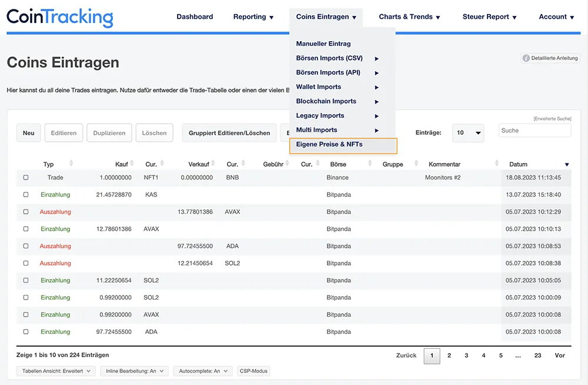Enable CSP-Modus
Image resolution: width=588 pixels, height=385 pixels.
(253, 371)
